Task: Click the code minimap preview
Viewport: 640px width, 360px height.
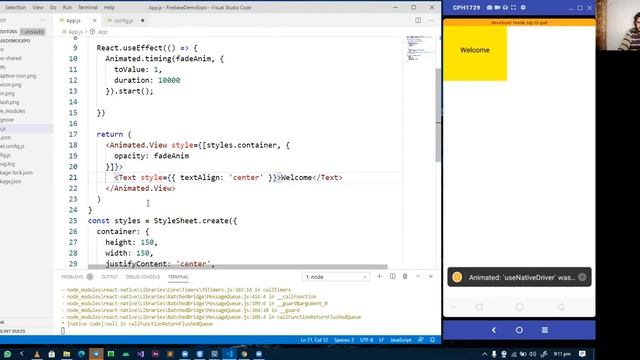Action: [x=420, y=48]
